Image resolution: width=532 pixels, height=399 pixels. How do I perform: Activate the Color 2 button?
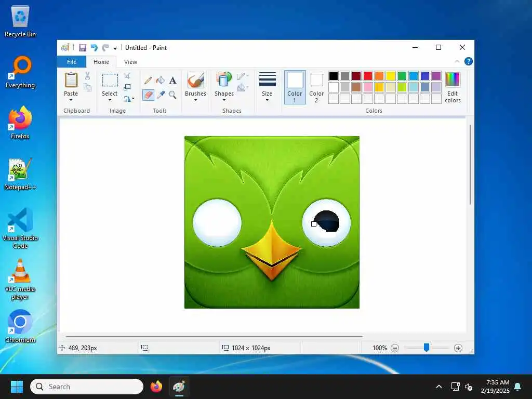click(x=316, y=87)
